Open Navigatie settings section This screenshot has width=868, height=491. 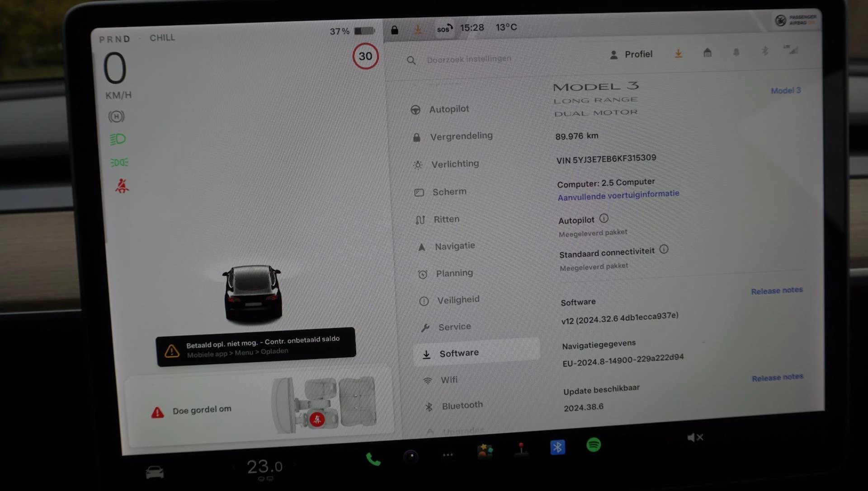coord(454,245)
